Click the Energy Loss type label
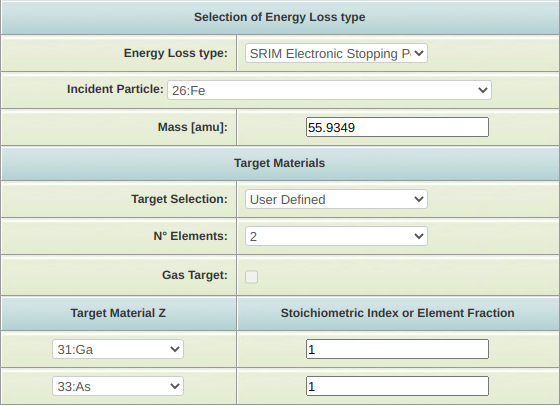560x406 pixels. coord(176,53)
